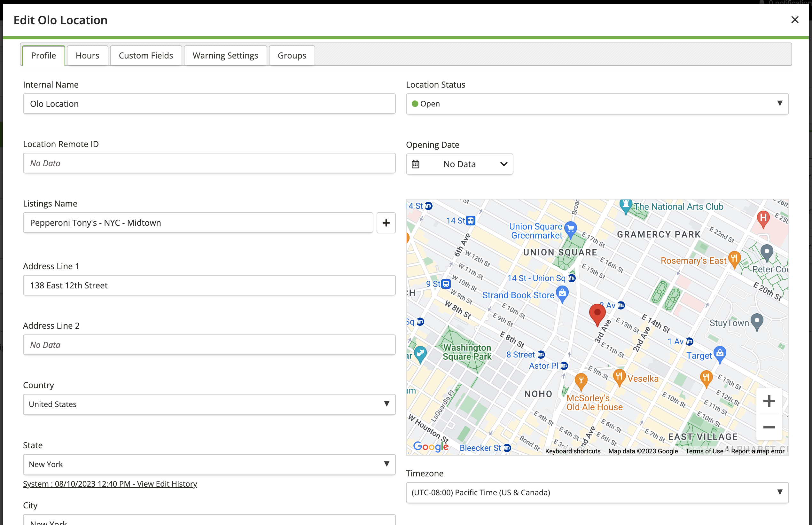Select the Groups tab

[292, 55]
